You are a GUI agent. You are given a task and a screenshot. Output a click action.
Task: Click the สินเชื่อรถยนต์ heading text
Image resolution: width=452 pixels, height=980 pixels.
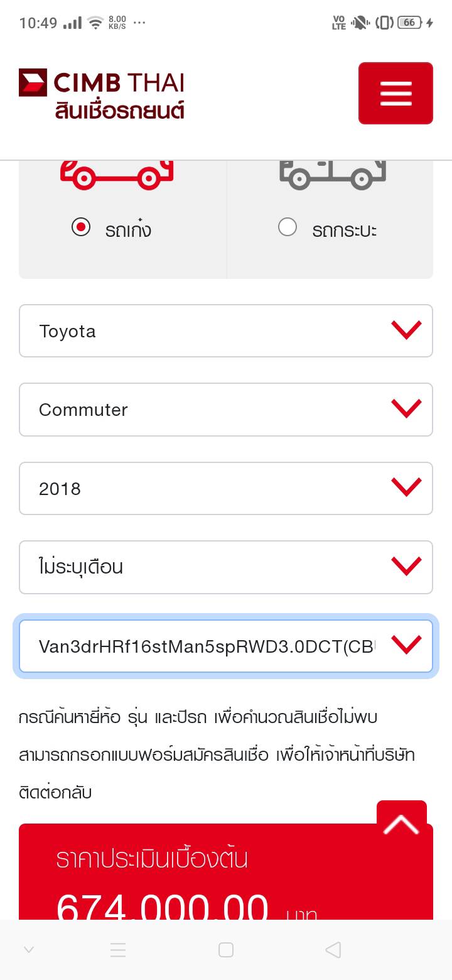point(119,111)
